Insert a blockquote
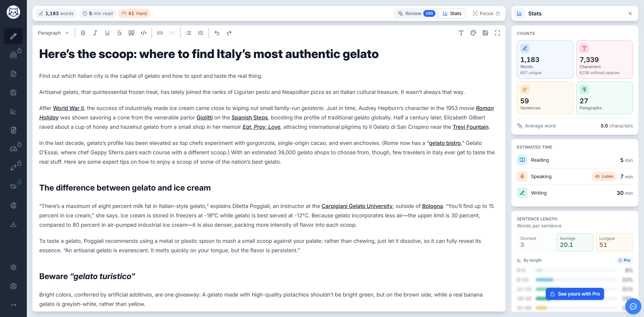 pyautogui.click(x=131, y=33)
